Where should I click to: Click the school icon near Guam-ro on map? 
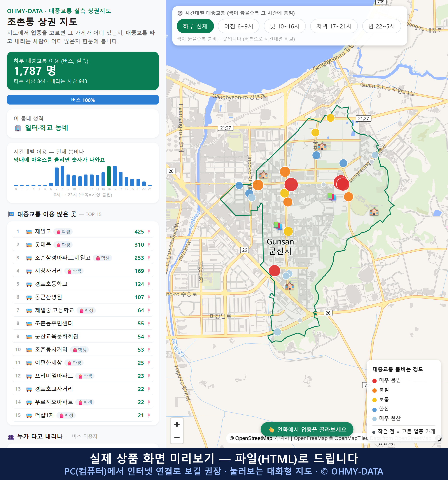pyautogui.click(x=322, y=146)
